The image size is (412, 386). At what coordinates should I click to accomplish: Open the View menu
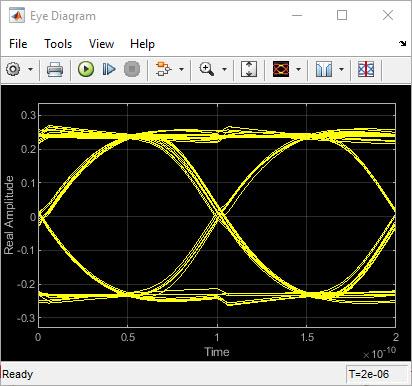pyautogui.click(x=101, y=44)
